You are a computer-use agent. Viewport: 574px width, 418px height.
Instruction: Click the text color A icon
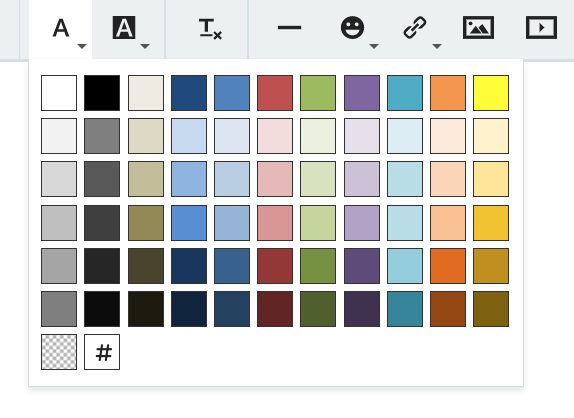[61, 28]
